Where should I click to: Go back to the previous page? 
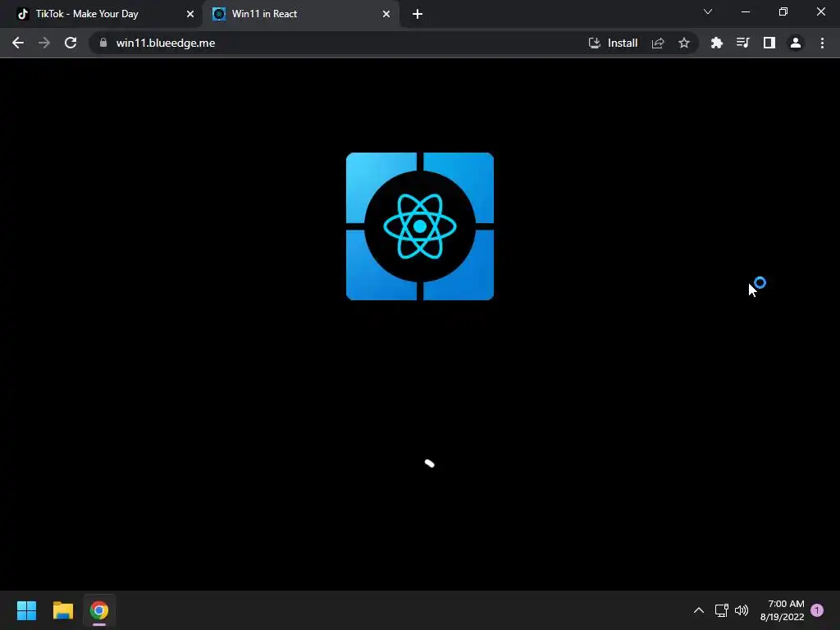(x=18, y=43)
